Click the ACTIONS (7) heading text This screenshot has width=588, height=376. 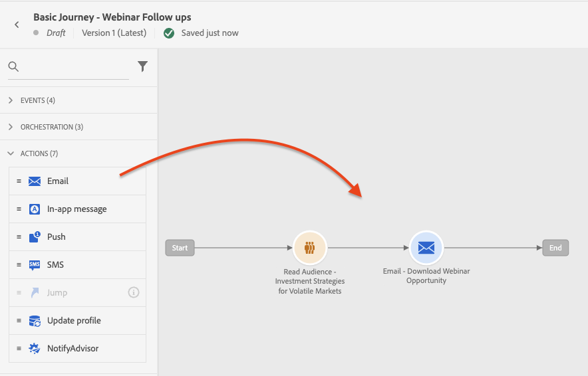(39, 153)
